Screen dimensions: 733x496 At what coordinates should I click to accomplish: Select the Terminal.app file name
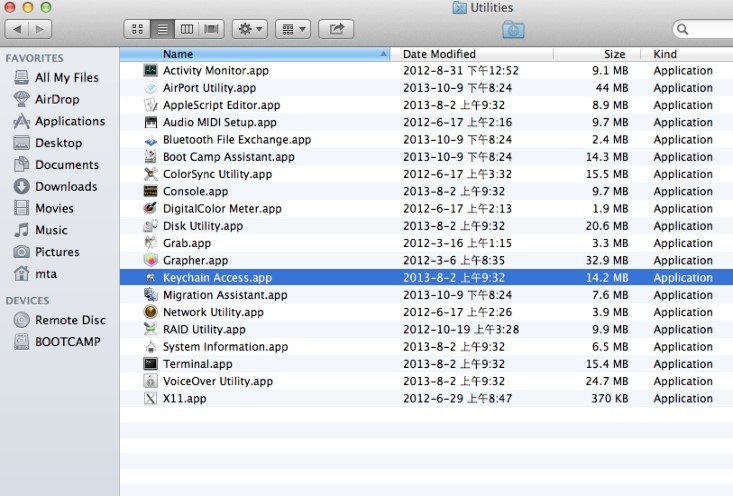coord(198,364)
